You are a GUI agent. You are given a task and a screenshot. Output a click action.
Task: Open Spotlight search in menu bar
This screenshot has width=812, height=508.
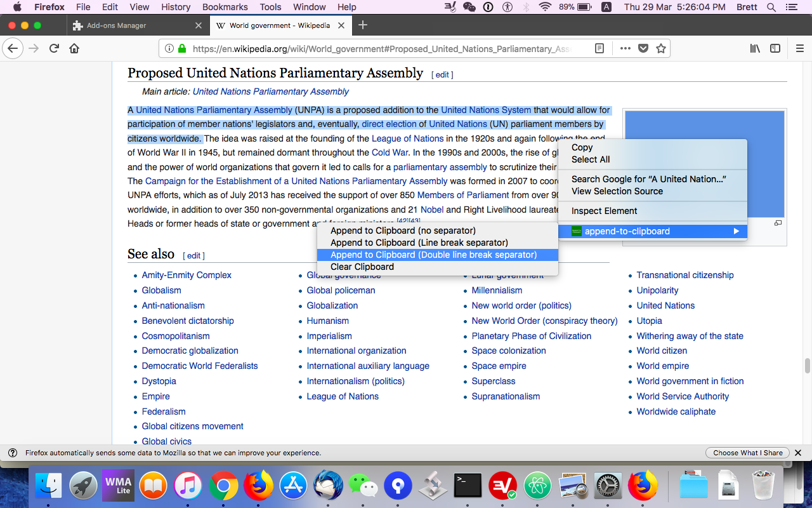771,7
